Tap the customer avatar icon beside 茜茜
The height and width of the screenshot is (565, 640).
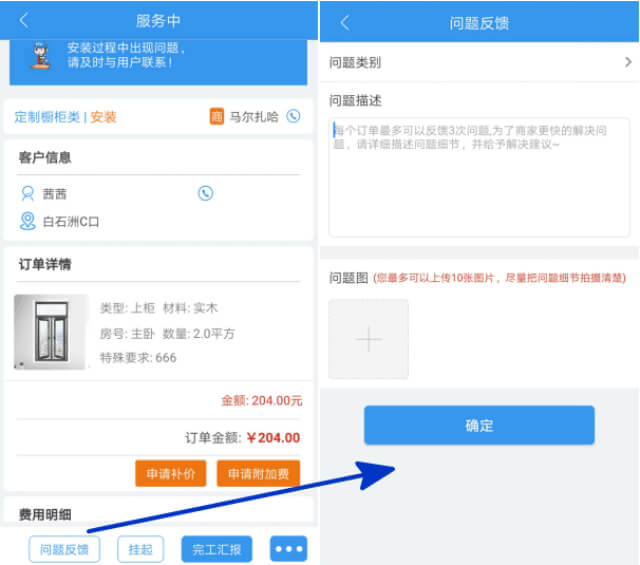pos(28,193)
